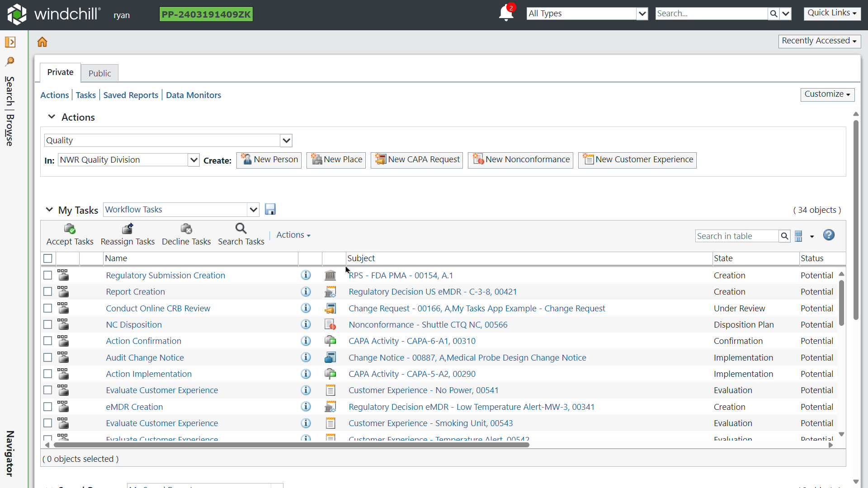View info for Regulatory Submission Creation task
This screenshot has width=868, height=488.
pyautogui.click(x=306, y=275)
